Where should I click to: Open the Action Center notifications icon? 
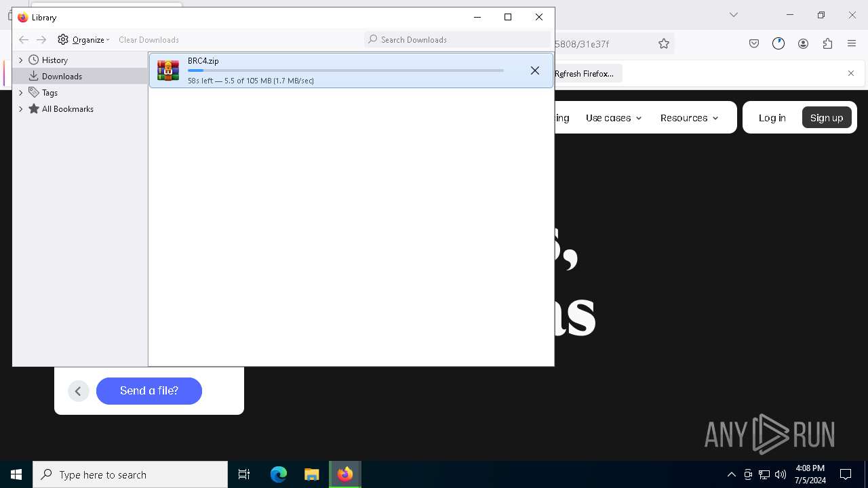[x=846, y=474]
